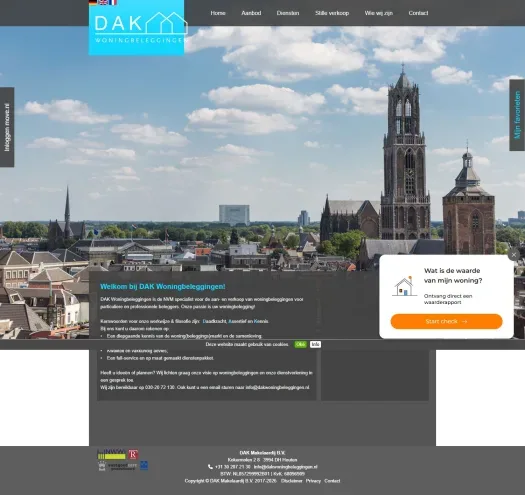Click the Start check orange button

[x=446, y=322]
